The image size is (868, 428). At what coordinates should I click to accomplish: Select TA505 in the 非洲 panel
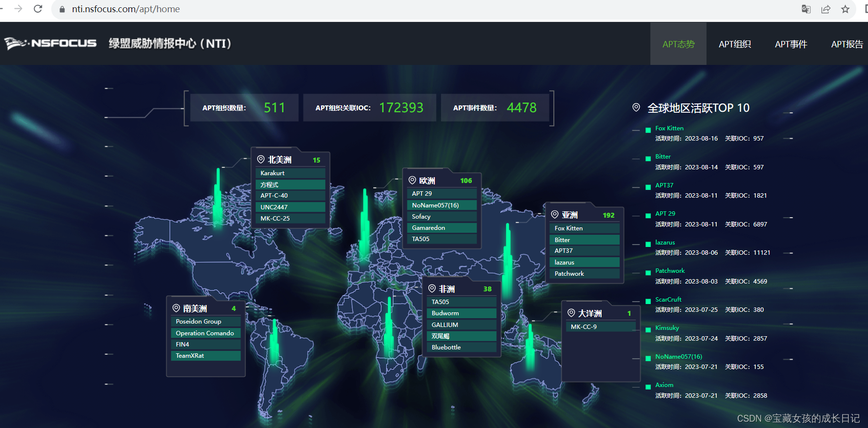(x=462, y=302)
